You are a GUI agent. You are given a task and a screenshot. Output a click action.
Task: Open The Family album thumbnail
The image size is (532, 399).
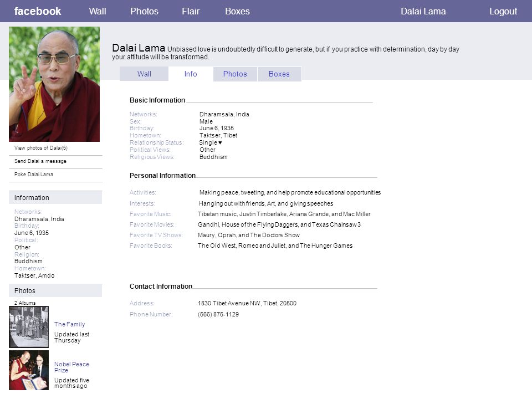click(x=28, y=327)
